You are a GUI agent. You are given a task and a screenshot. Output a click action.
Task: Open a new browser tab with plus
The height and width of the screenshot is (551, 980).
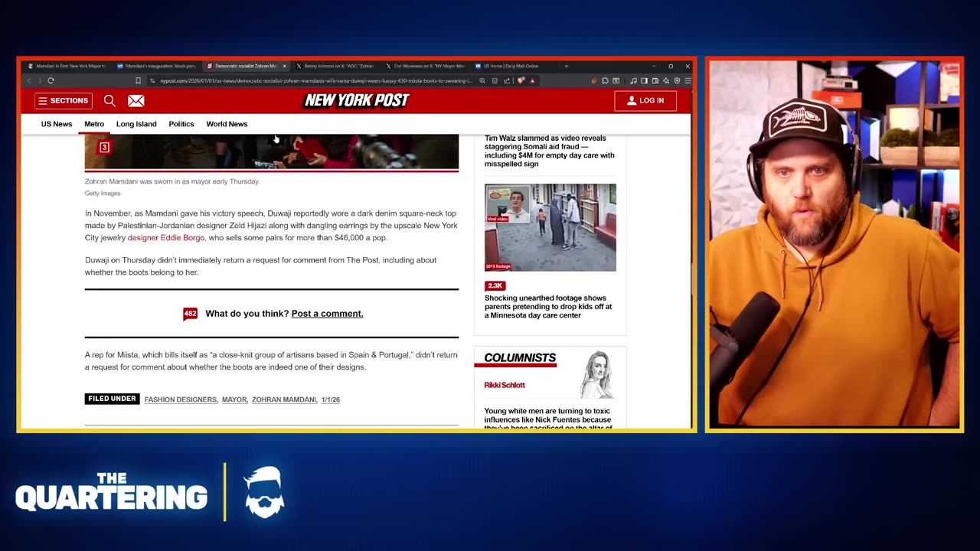point(567,66)
